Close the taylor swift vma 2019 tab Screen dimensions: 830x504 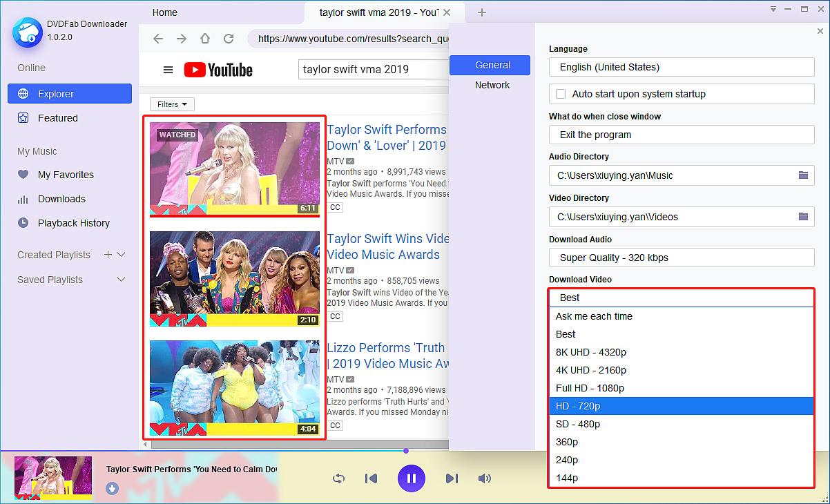pyautogui.click(x=447, y=12)
